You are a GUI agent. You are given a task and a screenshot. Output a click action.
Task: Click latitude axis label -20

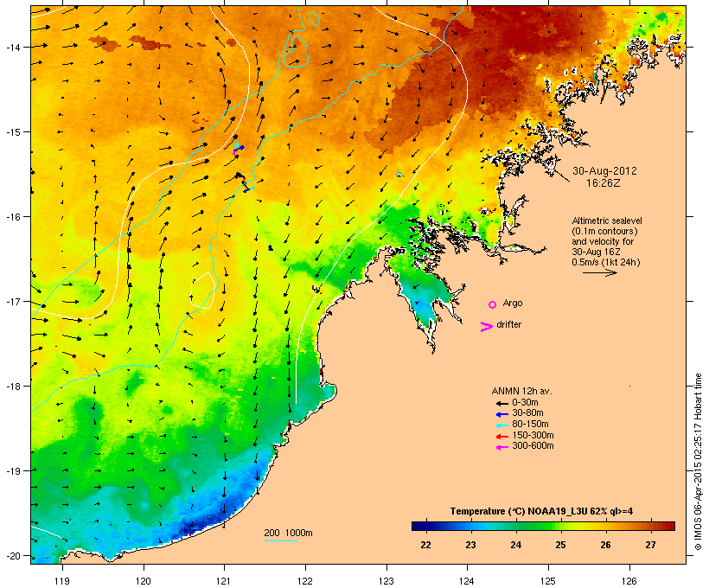point(13,556)
